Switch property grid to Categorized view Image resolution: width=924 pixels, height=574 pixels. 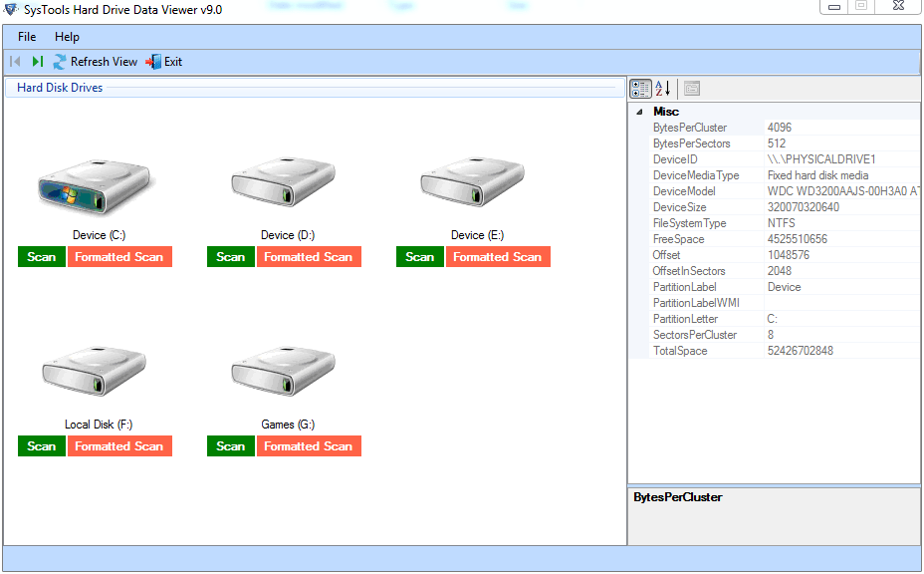640,89
